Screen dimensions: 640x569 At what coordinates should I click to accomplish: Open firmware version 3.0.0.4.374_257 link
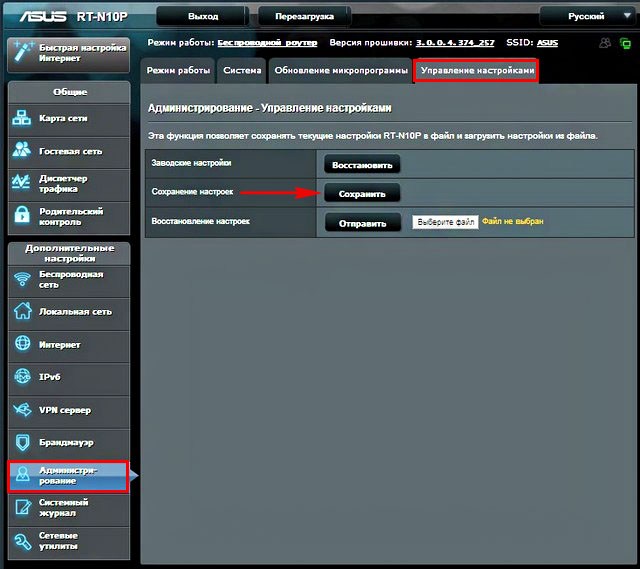click(x=455, y=42)
